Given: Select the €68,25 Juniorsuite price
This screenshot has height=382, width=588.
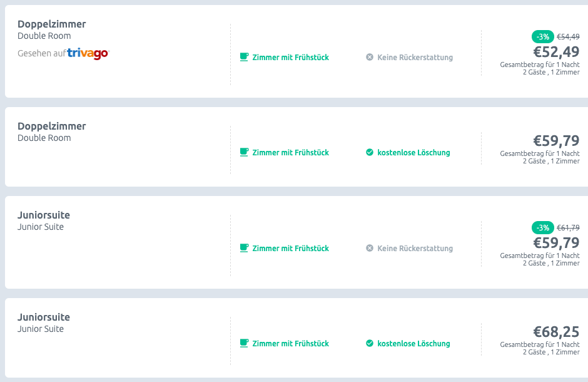Looking at the screenshot, I should [x=557, y=332].
